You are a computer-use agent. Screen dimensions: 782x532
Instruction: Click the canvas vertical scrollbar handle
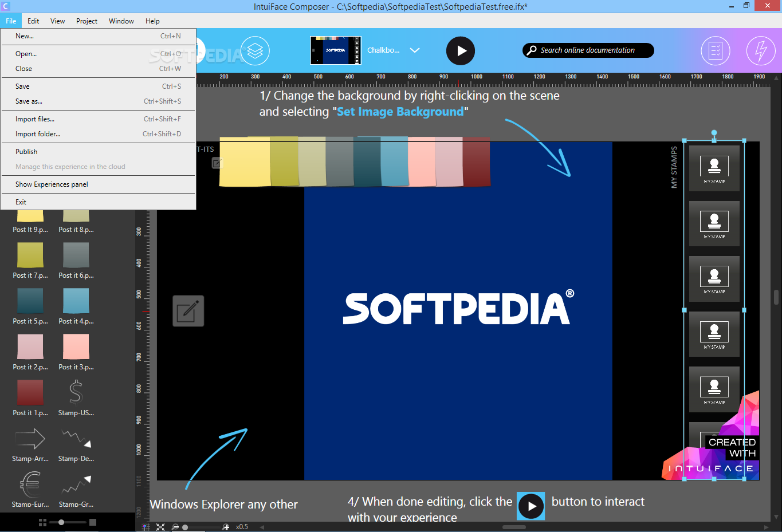coord(776,297)
